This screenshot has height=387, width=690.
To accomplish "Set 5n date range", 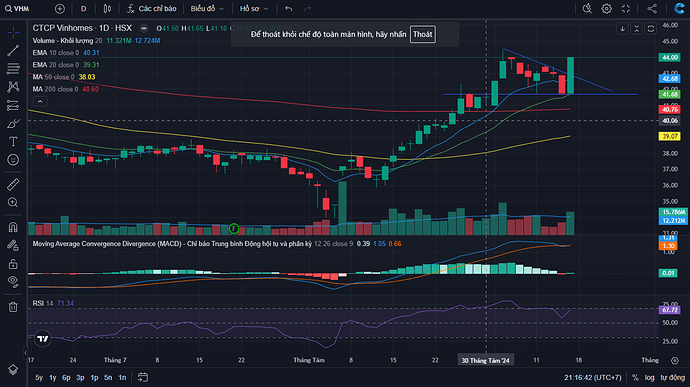I will click(108, 377).
